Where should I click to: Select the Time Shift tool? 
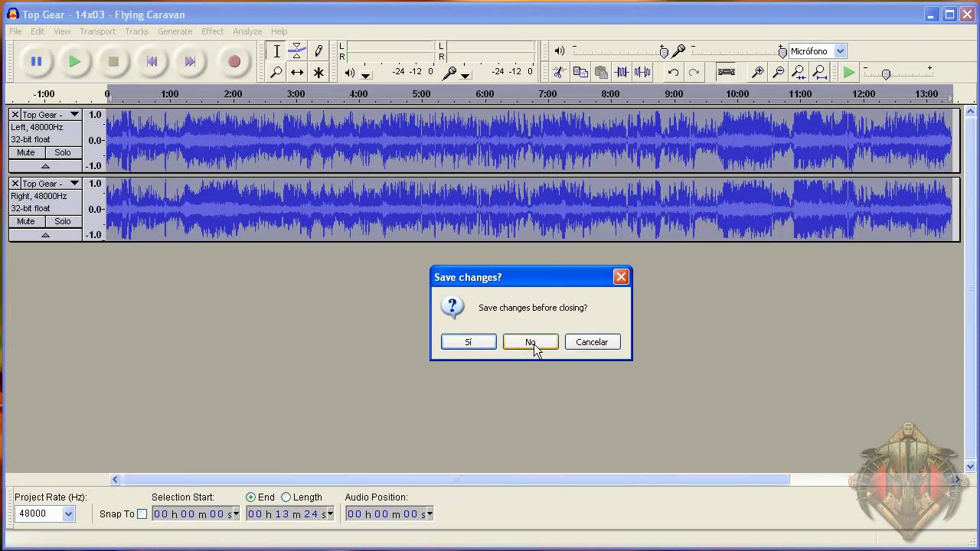tap(297, 72)
